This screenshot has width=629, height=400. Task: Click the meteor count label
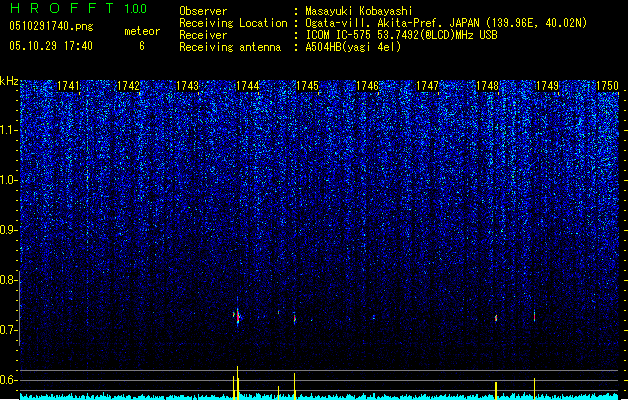pos(142,31)
